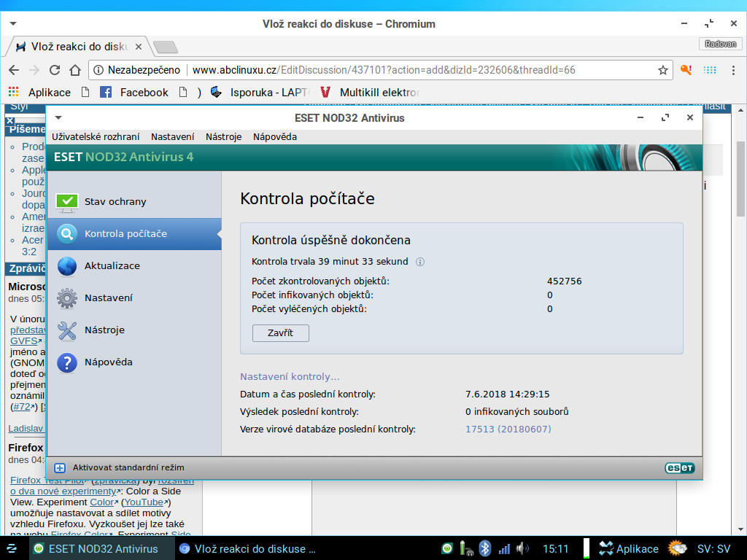This screenshot has width=747, height=560.
Task: Click the Zavřít button
Action: click(x=281, y=332)
